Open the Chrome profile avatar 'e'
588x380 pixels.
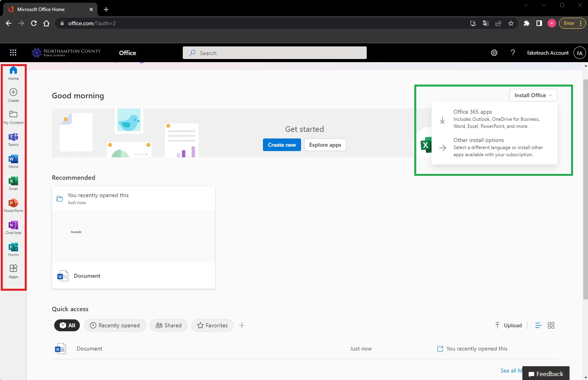552,23
